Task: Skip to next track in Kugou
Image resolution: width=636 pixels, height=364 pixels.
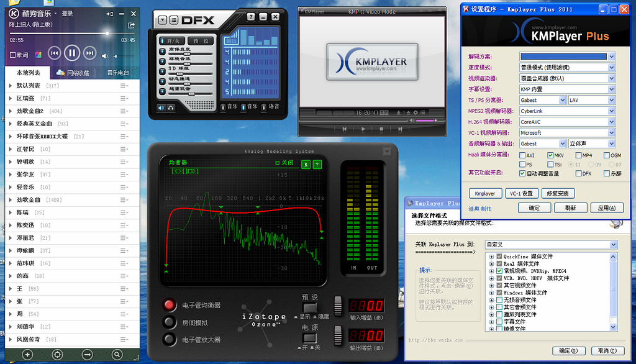Action: (90, 53)
